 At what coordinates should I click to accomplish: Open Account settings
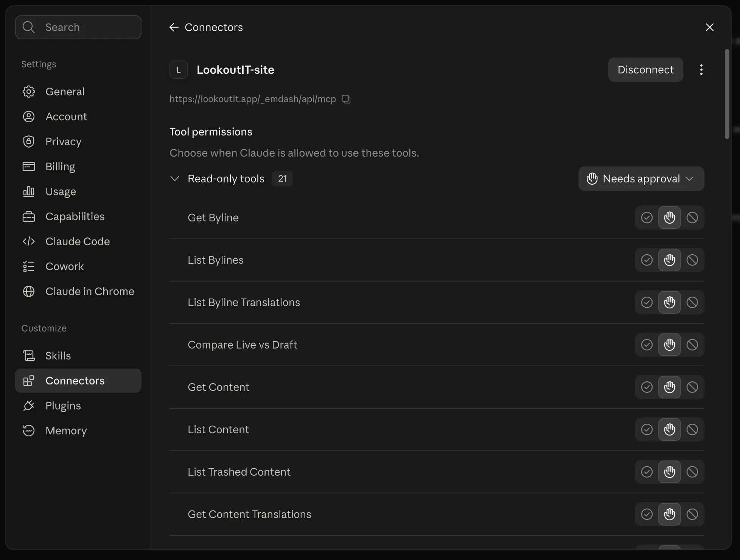tap(78, 117)
